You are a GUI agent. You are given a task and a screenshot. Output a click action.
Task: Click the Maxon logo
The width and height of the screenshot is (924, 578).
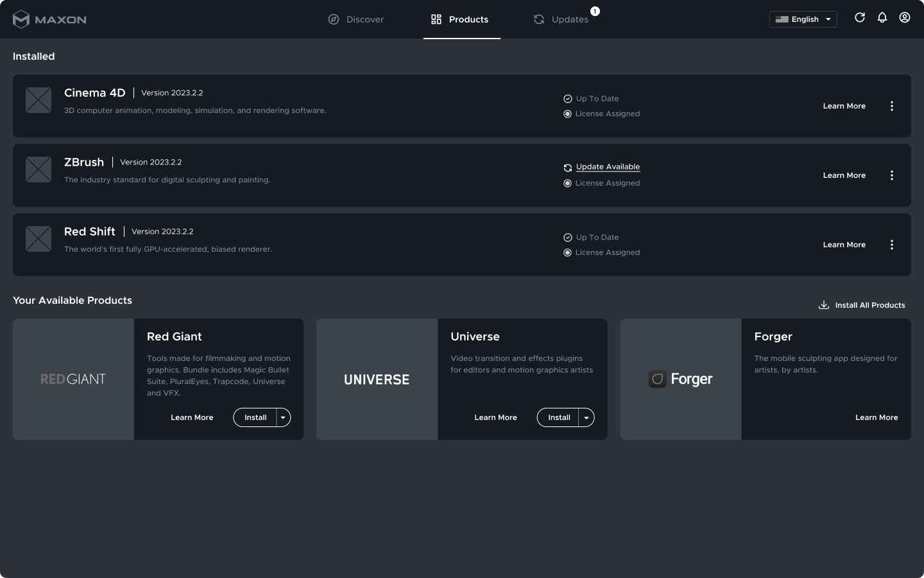click(x=49, y=19)
